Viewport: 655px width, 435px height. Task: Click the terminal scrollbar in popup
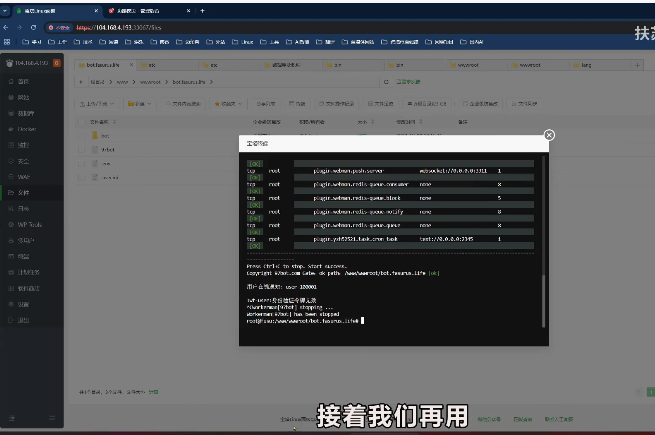(x=543, y=301)
